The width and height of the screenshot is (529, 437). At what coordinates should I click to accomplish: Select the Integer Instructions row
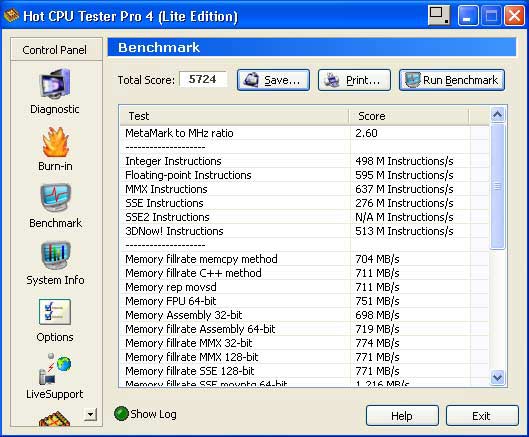(304, 161)
